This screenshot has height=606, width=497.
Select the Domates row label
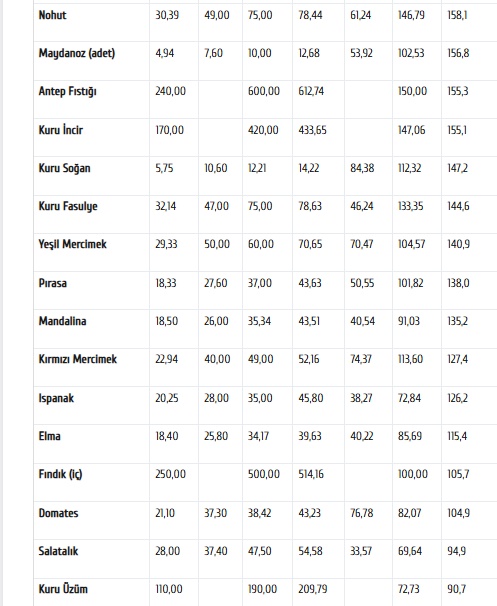(x=58, y=513)
